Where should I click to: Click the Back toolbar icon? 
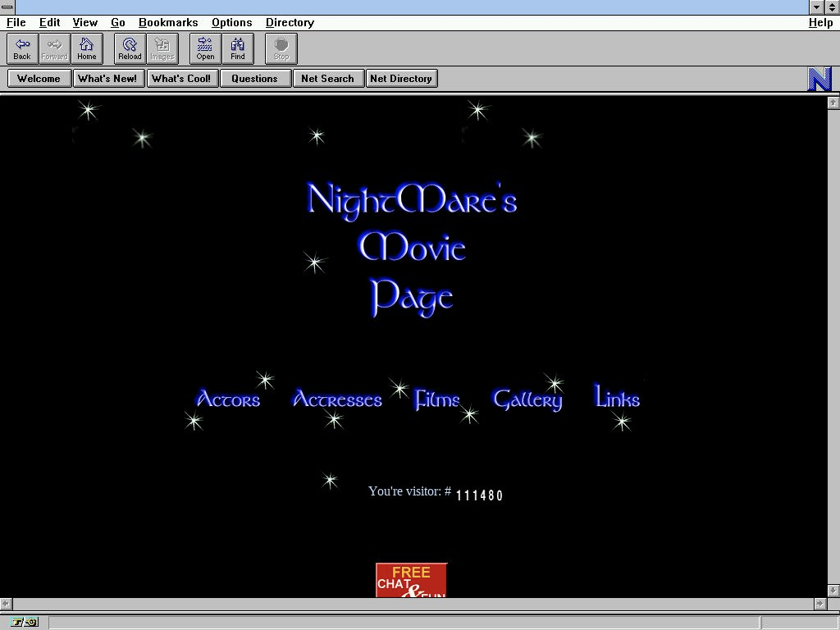pyautogui.click(x=23, y=48)
